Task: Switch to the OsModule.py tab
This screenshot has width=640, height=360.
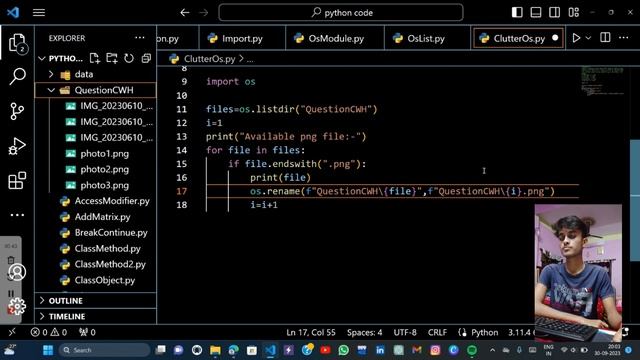Action: (x=335, y=38)
